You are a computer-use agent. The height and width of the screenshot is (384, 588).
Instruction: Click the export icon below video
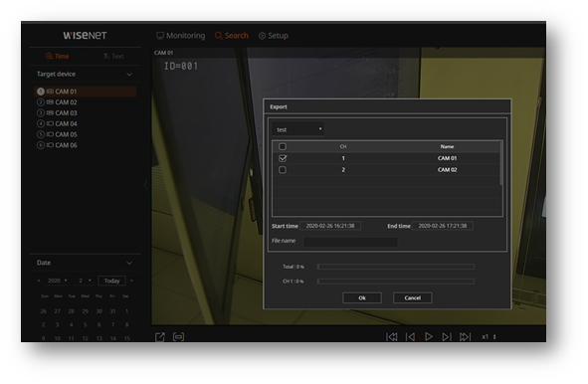pos(160,337)
